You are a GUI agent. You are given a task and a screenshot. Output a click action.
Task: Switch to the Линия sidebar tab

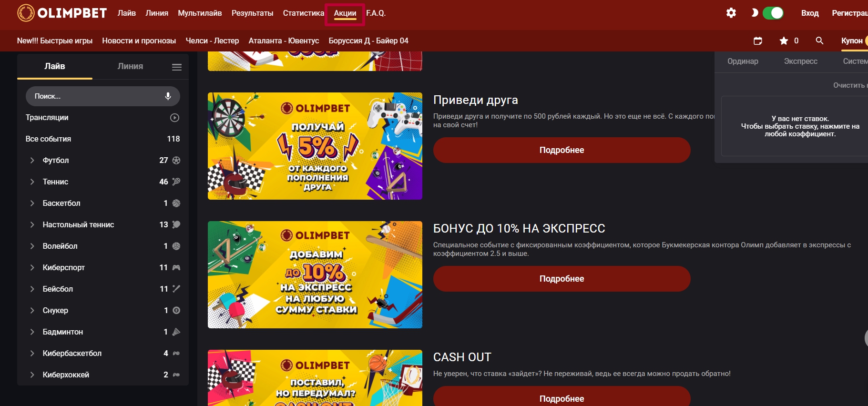click(x=130, y=66)
